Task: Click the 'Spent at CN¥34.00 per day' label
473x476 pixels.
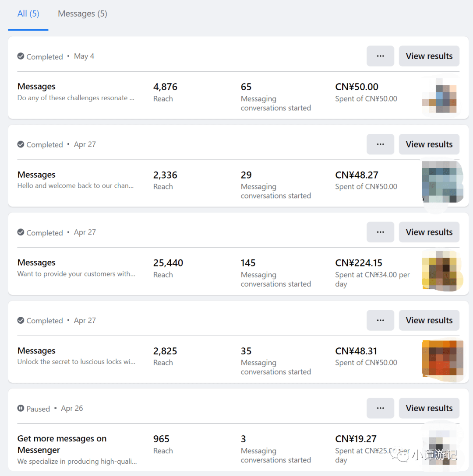Action: pyautogui.click(x=372, y=279)
